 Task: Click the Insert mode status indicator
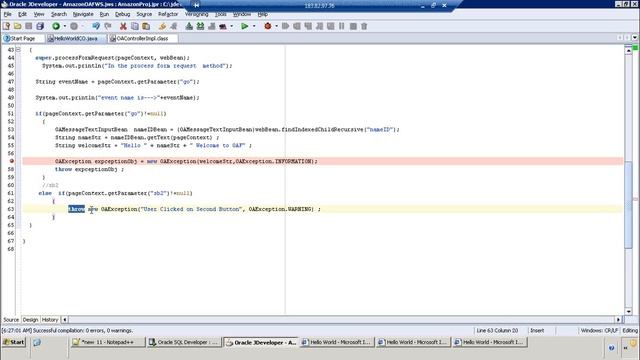point(537,330)
